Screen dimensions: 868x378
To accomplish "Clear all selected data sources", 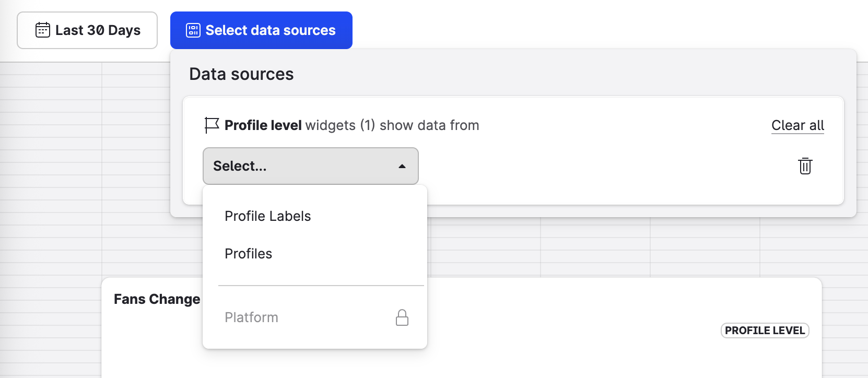I will click(797, 125).
